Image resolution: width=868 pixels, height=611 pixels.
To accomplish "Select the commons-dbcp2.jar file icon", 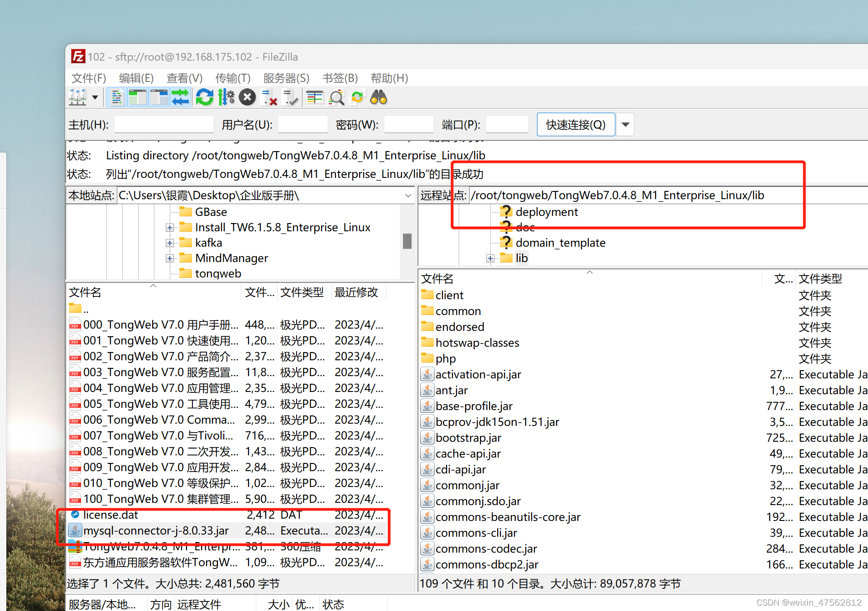I will (x=427, y=564).
